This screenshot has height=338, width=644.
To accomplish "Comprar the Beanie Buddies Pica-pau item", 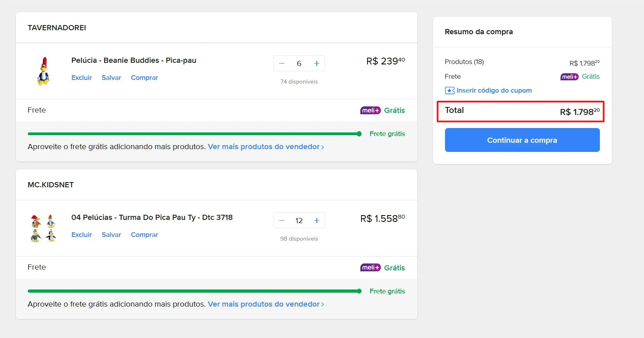I will 144,78.
